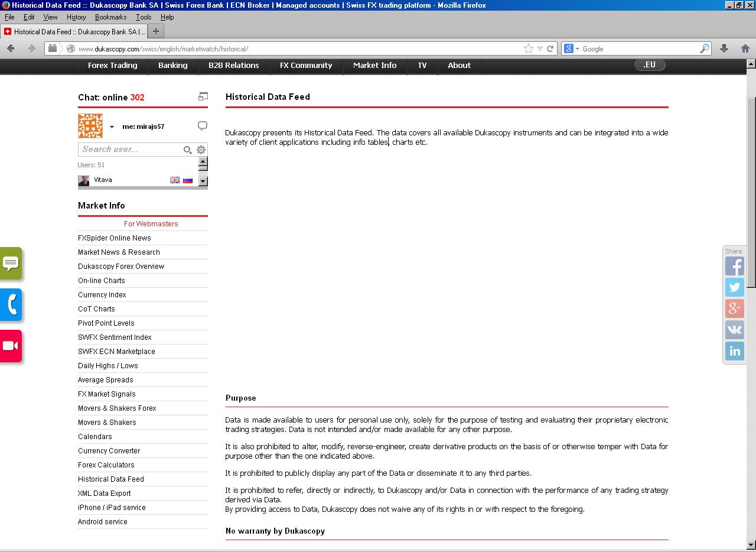Open the Downloads arrow icon
This screenshot has width=756, height=552.
tap(724, 48)
